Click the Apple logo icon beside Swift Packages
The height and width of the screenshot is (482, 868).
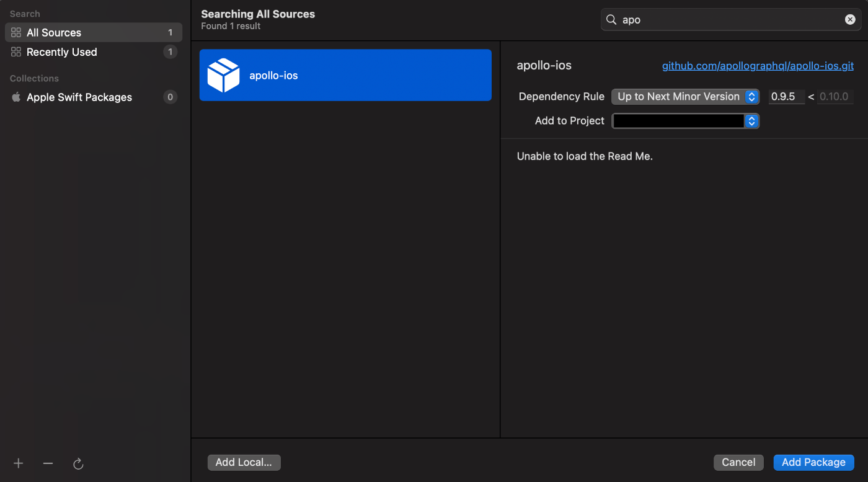(16, 97)
